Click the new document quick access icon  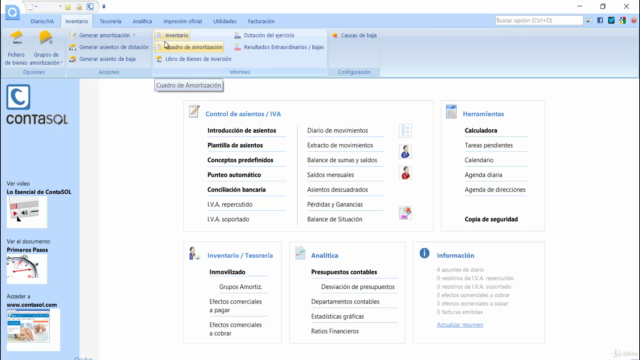[x=31, y=7]
